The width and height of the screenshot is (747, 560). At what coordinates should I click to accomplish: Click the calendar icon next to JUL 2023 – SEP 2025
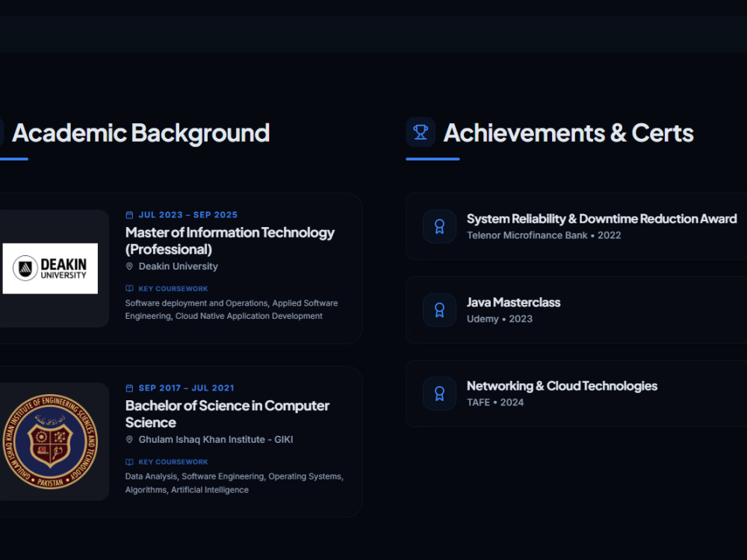129,215
